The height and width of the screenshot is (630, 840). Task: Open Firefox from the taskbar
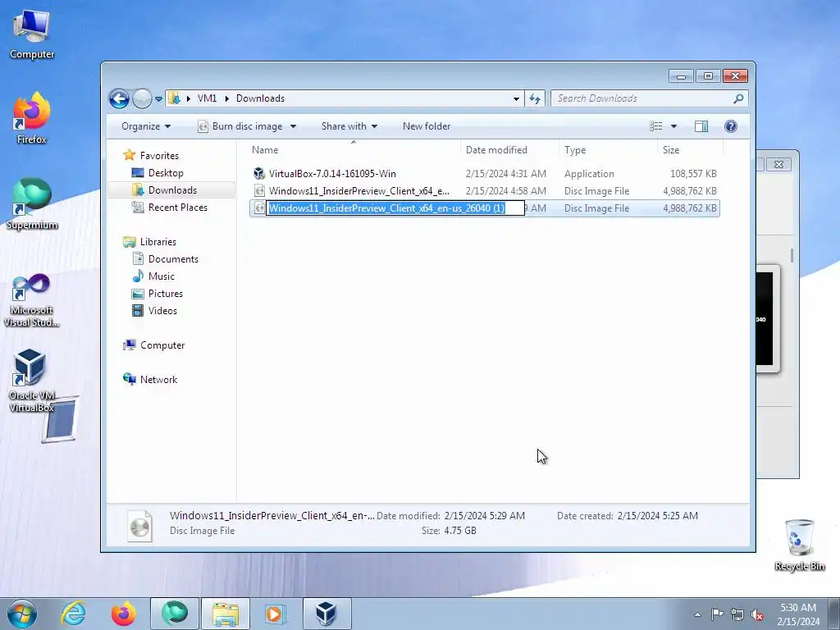[x=123, y=614]
